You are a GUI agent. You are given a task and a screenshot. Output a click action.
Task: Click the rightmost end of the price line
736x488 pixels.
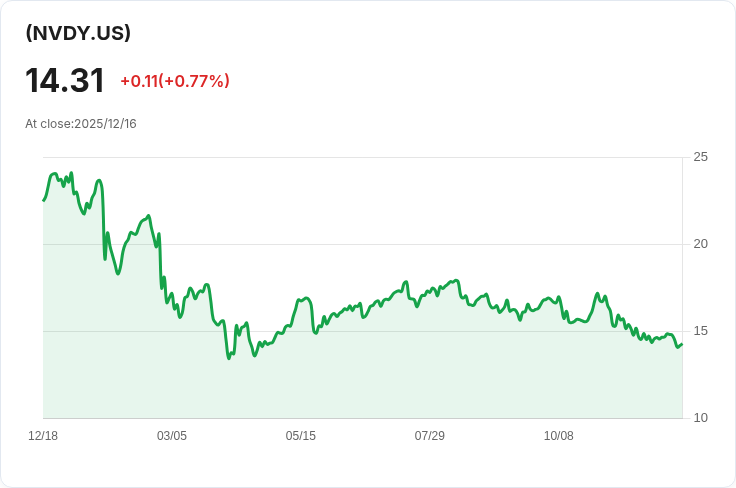(682, 345)
